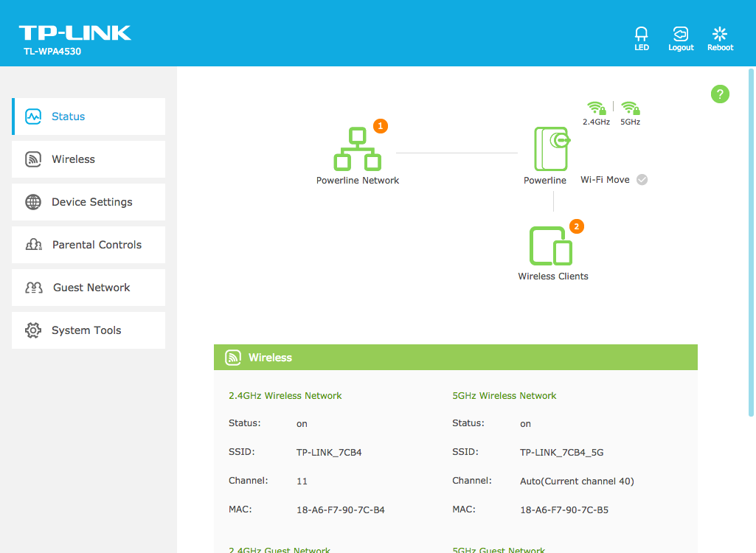Click the TP-LINK logo
Viewport: 756px width, 553px height.
[x=74, y=33]
